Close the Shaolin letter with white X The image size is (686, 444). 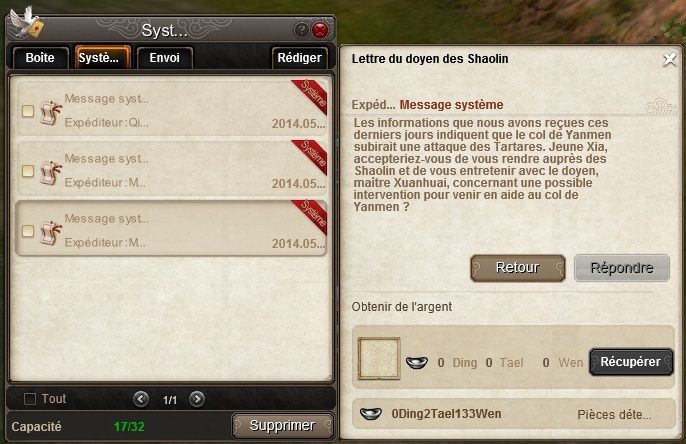pyautogui.click(x=669, y=59)
